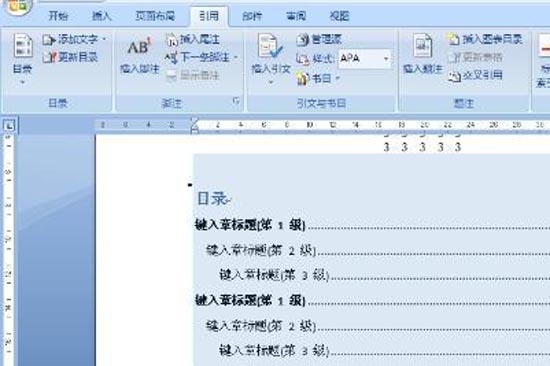
Task: Switch to the 页面布局 tab
Action: point(155,16)
